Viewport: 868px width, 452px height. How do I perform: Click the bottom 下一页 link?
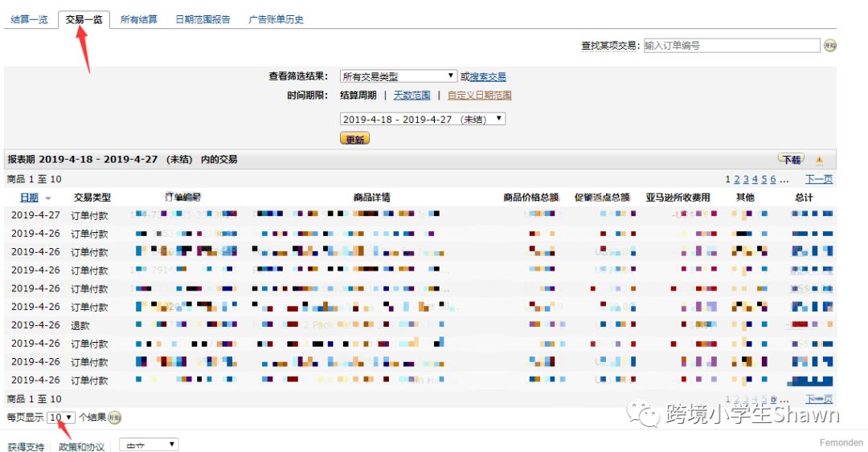pyautogui.click(x=819, y=399)
